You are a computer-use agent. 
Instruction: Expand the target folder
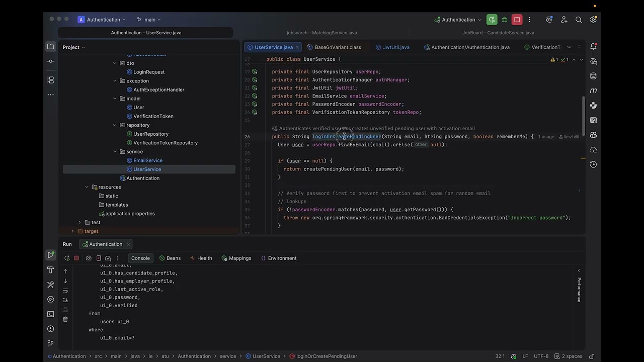point(72,231)
